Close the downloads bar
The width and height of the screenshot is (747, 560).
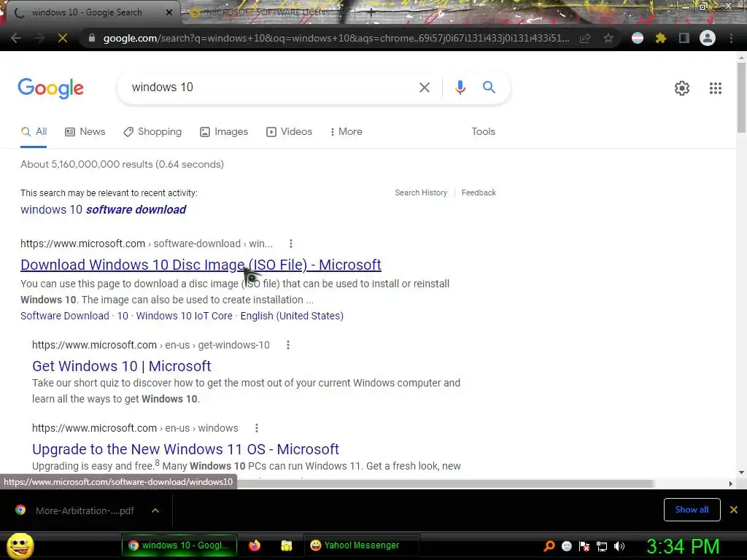tap(734, 510)
